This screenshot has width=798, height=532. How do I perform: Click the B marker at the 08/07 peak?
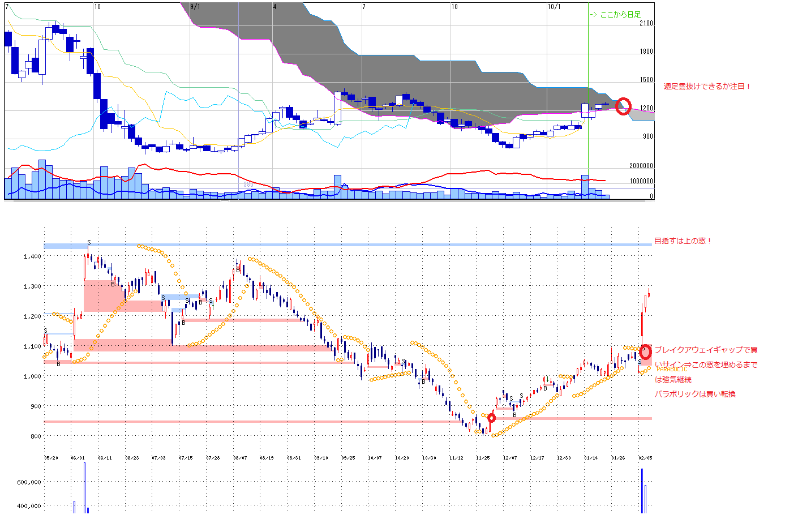click(238, 270)
